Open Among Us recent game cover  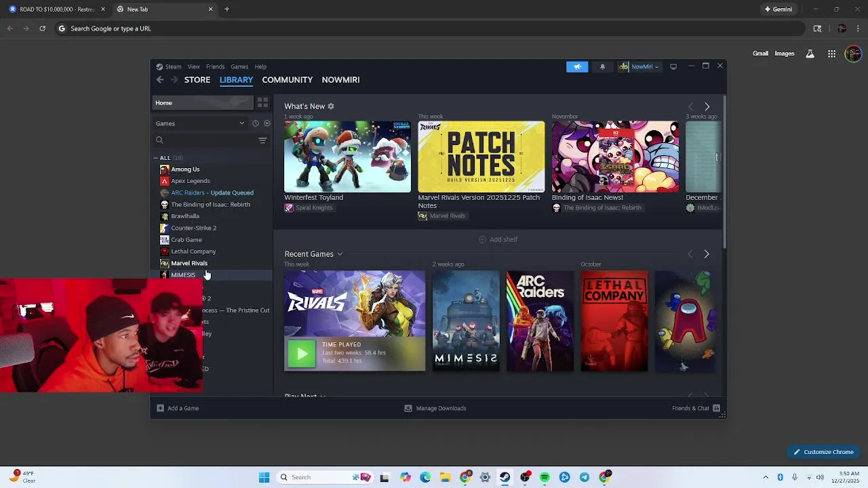pos(685,321)
